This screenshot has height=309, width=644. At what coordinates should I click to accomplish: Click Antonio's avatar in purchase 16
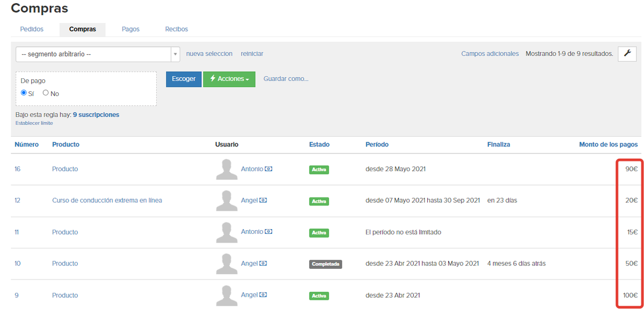(x=226, y=169)
